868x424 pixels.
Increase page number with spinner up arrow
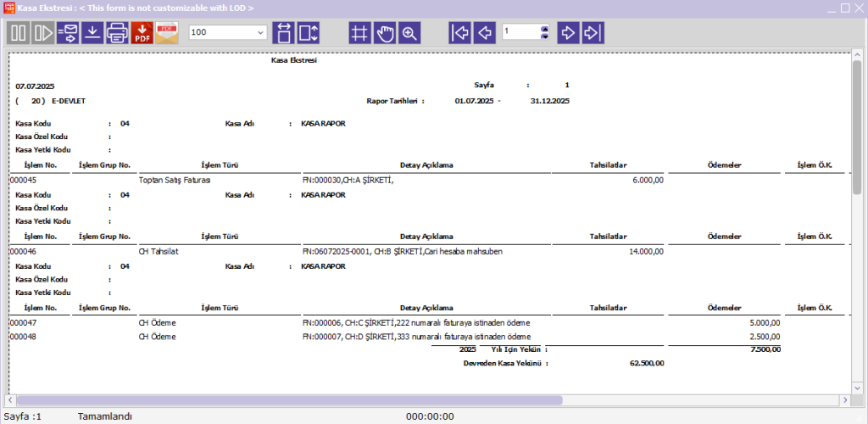click(x=545, y=29)
